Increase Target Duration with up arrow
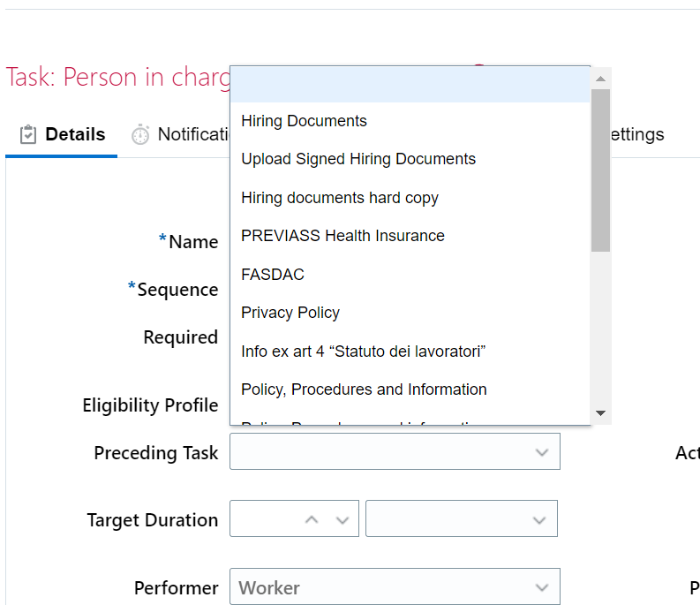Viewport: 700px width, 605px height. coord(312,519)
